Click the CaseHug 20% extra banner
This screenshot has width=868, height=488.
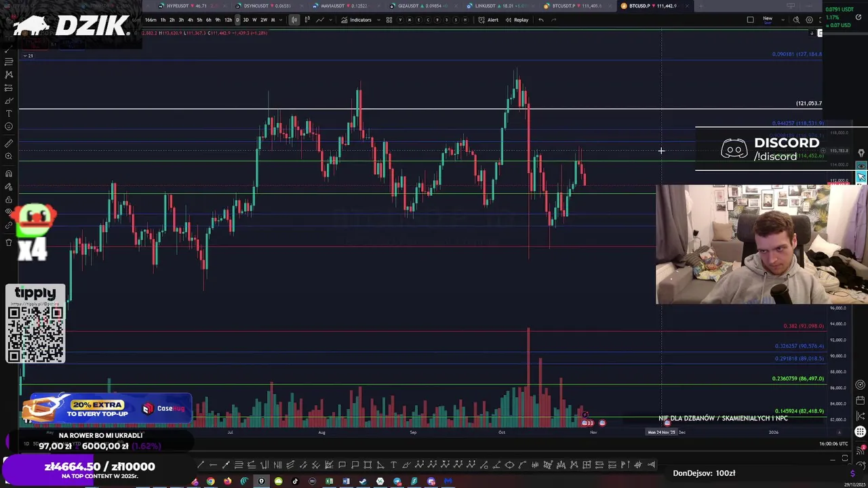106,408
